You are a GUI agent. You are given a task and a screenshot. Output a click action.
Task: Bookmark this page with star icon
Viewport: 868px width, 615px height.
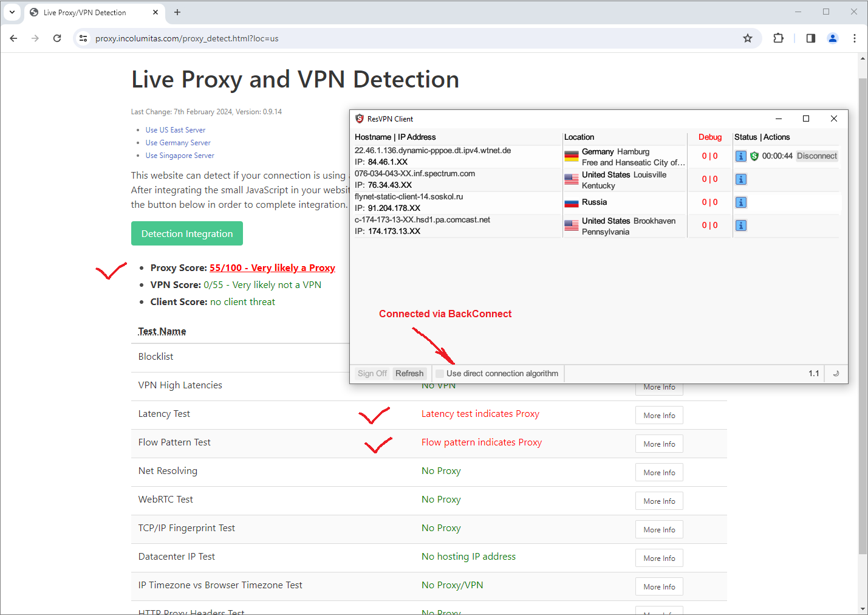point(748,38)
